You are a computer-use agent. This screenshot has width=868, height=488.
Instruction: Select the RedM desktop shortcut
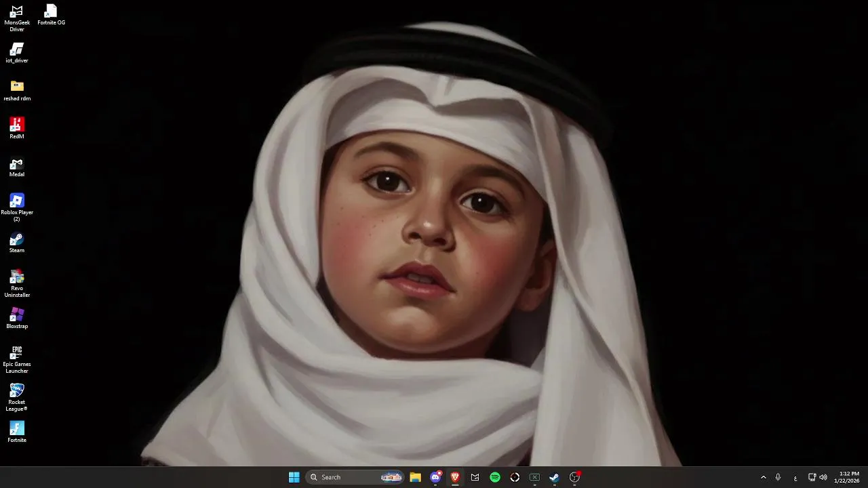point(17,129)
